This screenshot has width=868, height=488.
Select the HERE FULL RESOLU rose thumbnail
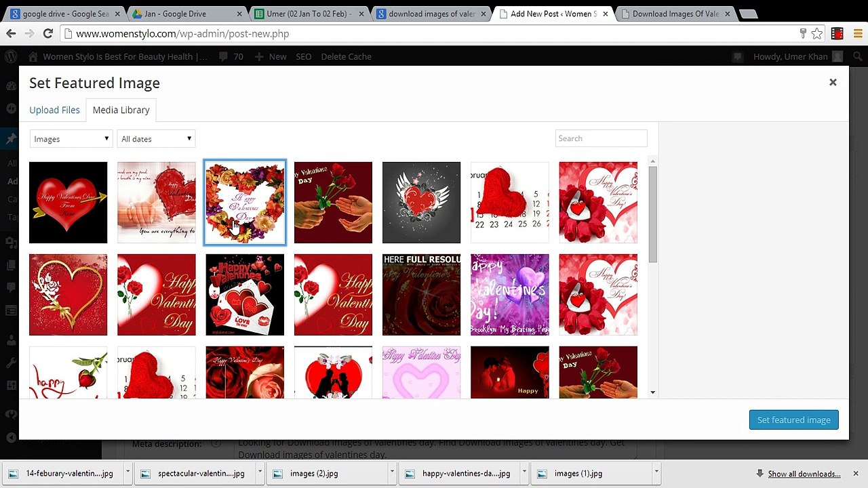[421, 295]
